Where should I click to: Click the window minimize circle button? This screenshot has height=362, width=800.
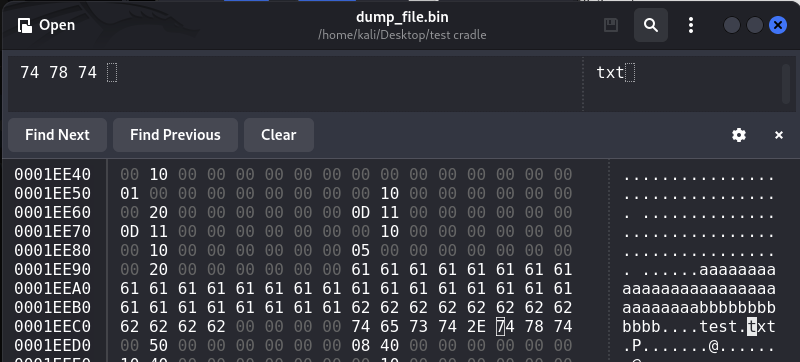[x=732, y=25]
